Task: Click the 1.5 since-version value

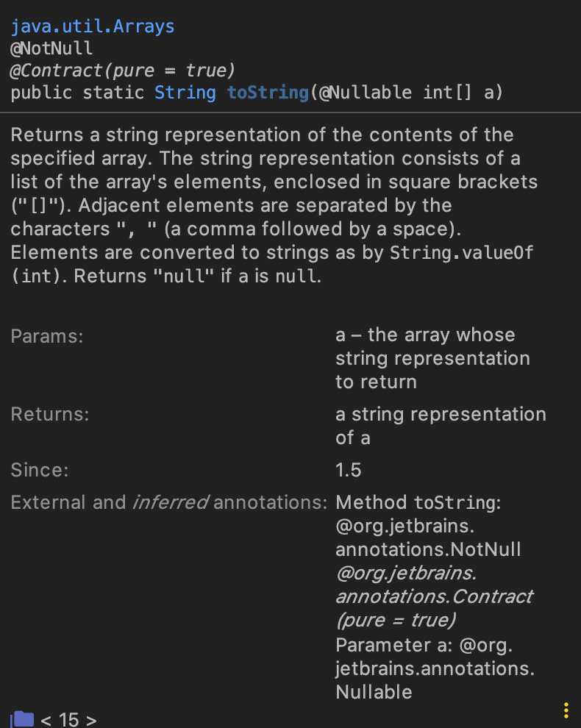Action: tap(349, 470)
